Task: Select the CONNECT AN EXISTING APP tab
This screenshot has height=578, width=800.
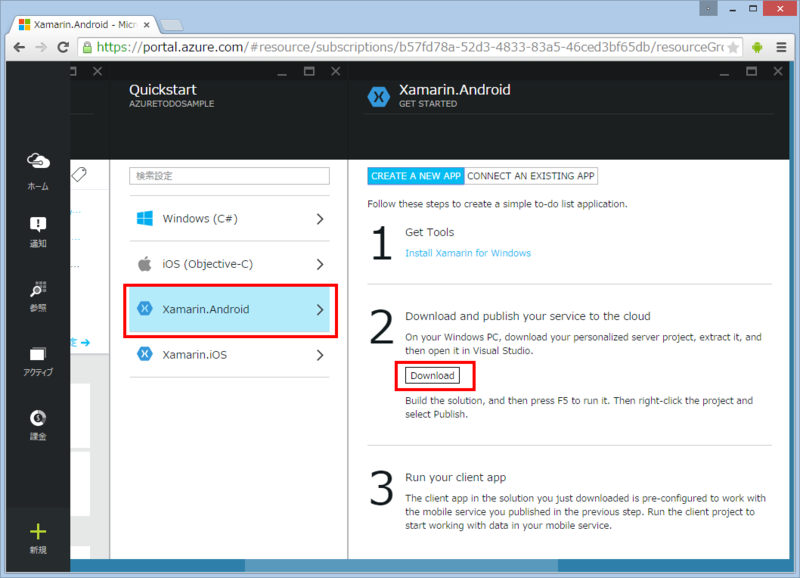Action: pyautogui.click(x=531, y=176)
